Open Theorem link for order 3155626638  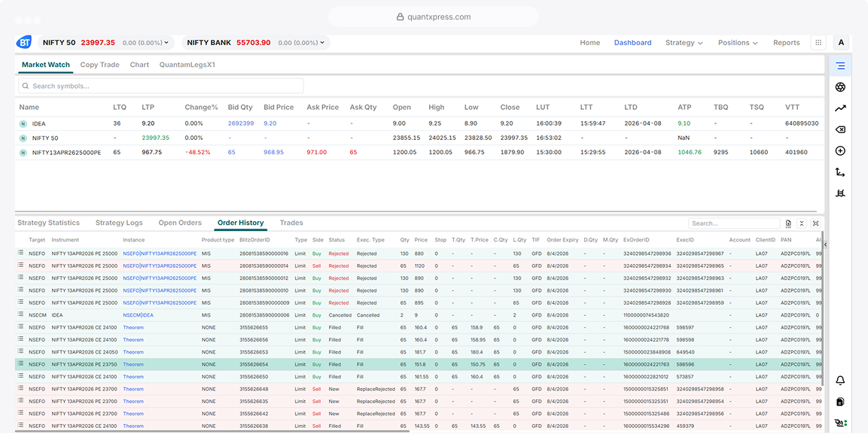(132, 426)
